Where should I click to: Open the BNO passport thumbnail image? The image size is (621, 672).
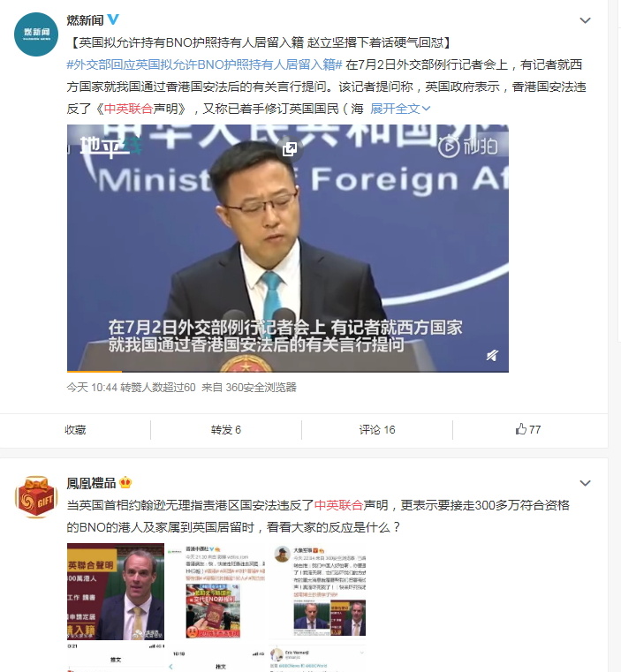[x=213, y=611]
